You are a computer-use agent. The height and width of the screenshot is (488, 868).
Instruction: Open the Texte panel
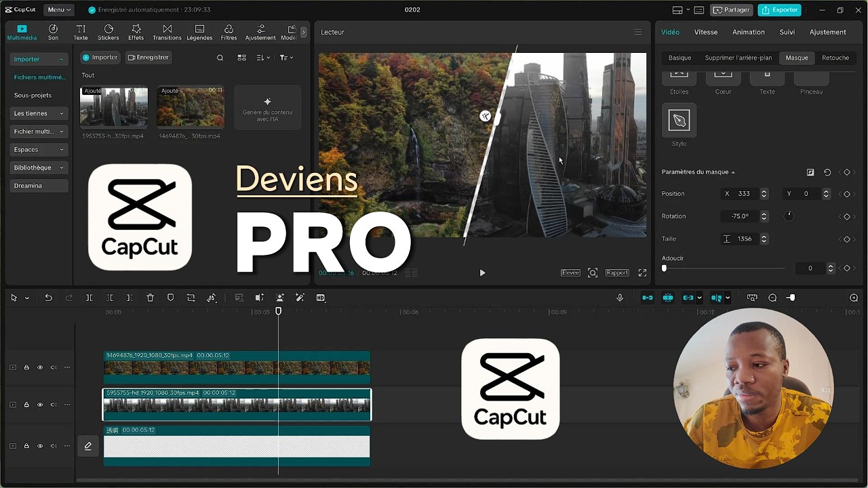pyautogui.click(x=81, y=33)
